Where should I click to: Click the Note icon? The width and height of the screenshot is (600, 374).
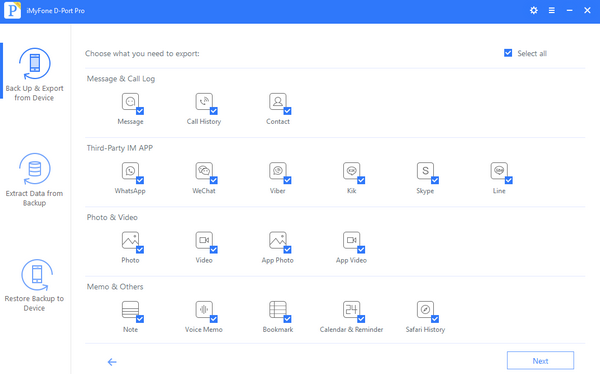pos(130,309)
